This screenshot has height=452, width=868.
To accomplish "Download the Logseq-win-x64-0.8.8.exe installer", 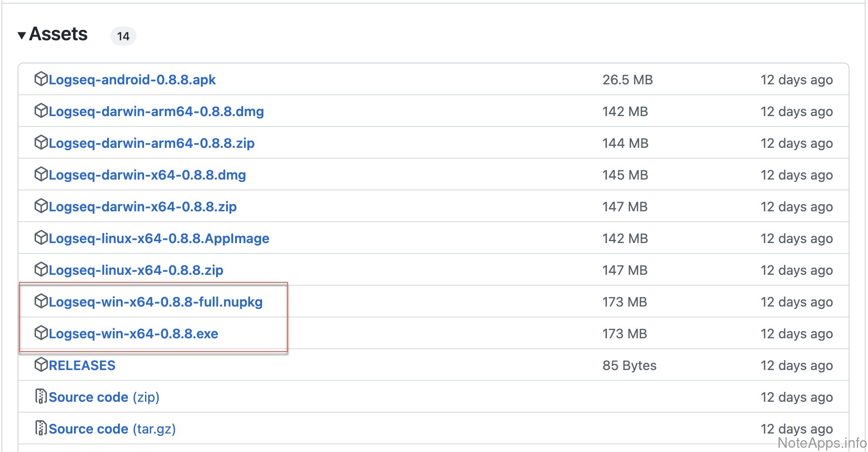I will (x=134, y=334).
